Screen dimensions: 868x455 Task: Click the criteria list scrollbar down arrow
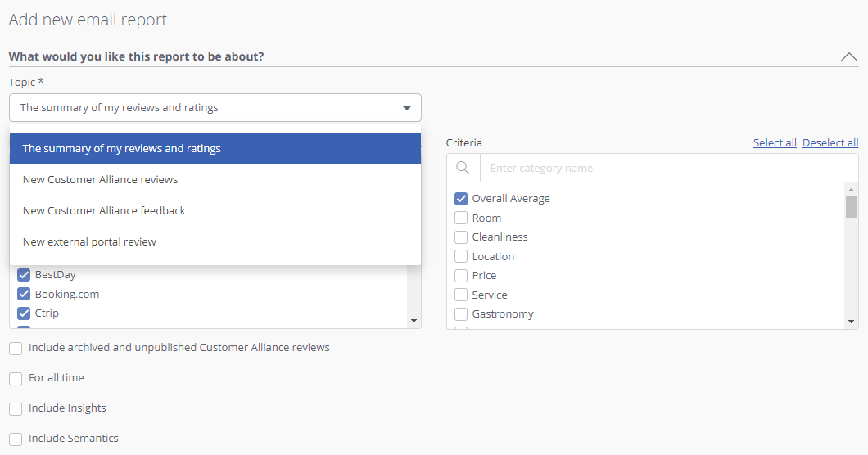pyautogui.click(x=852, y=322)
